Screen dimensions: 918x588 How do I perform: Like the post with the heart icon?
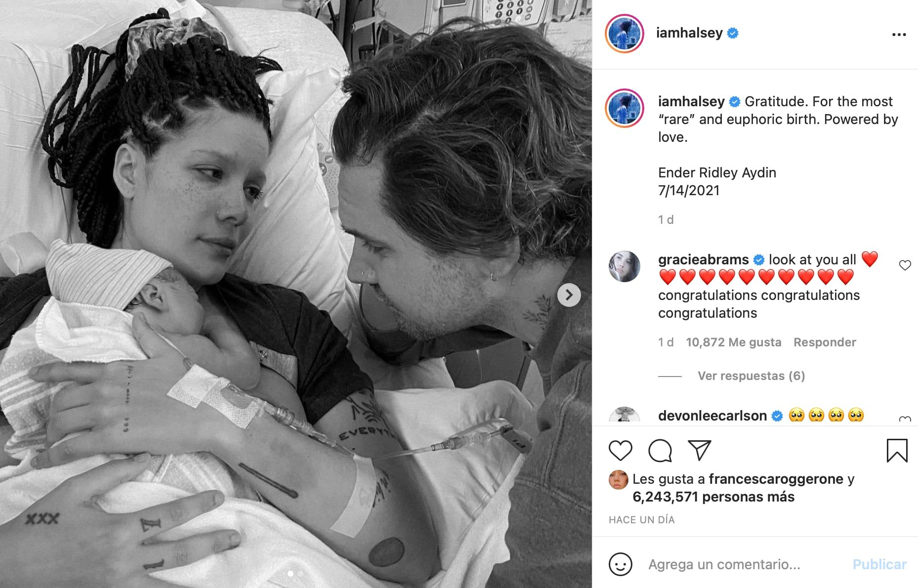coord(621,450)
